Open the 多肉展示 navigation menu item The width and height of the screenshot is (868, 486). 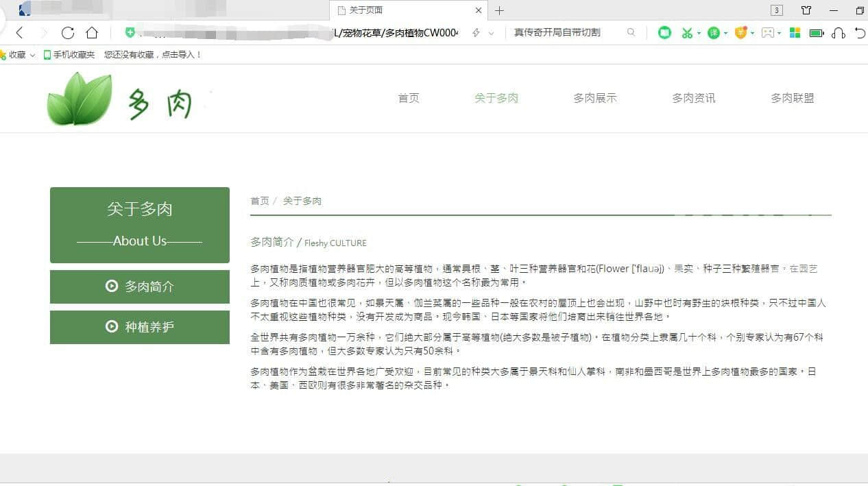(x=594, y=98)
